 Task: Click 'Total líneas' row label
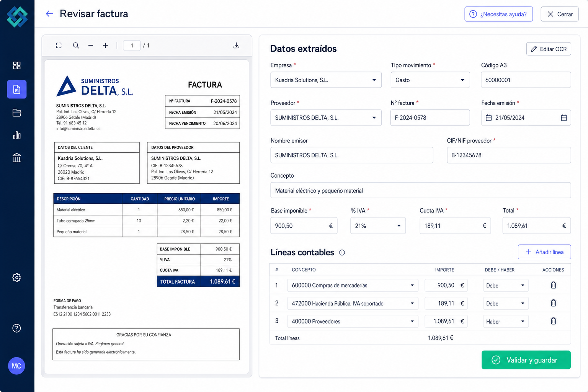pyautogui.click(x=287, y=338)
